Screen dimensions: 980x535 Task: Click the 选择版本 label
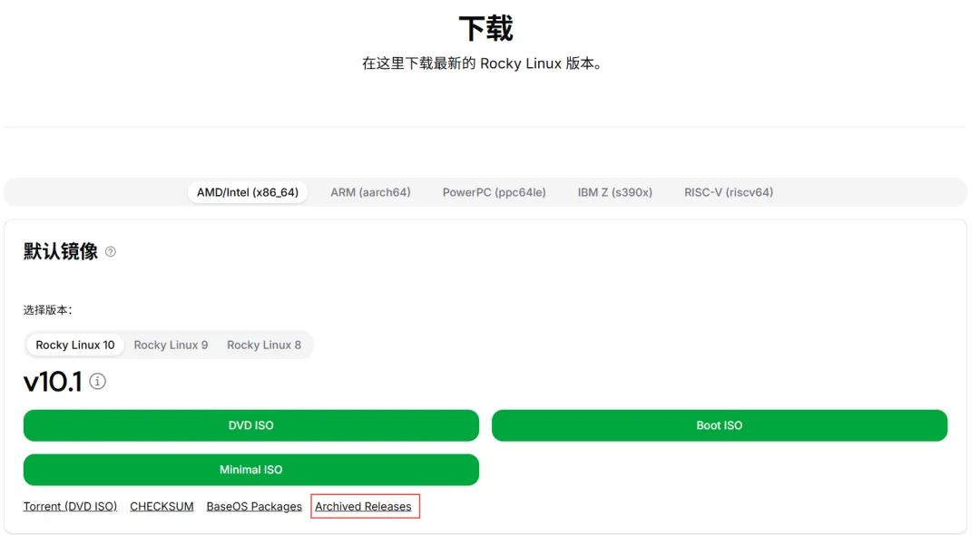point(47,310)
